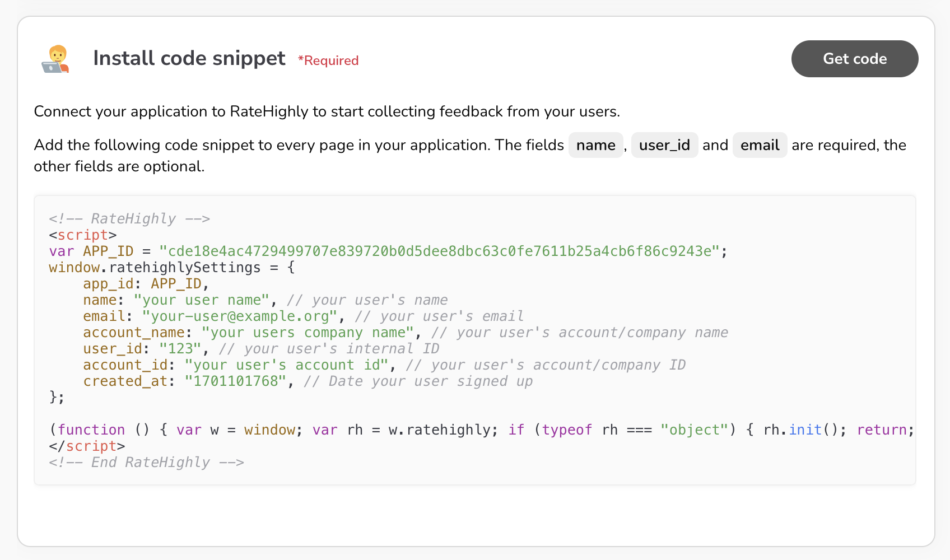
Task: Select the email field chip
Action: 760,145
